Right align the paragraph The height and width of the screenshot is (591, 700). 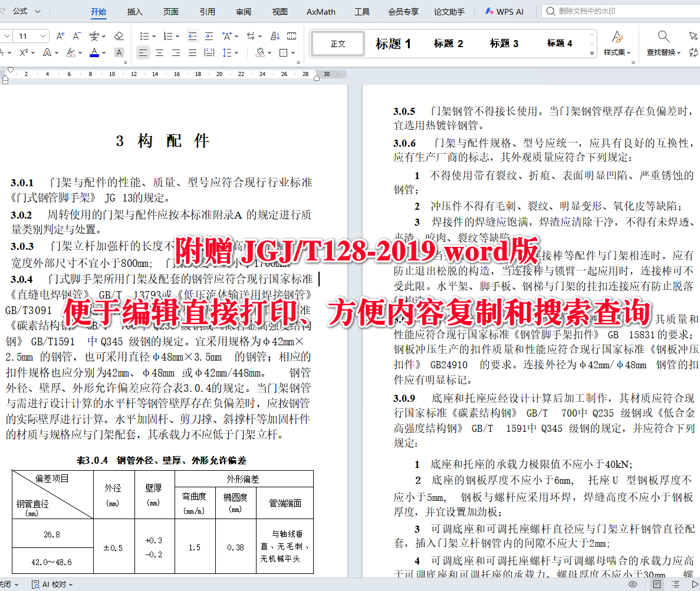click(176, 53)
